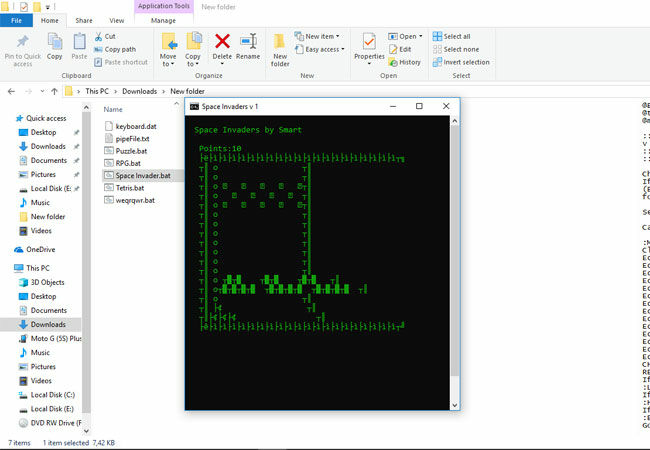Create a New folder from ribbon
Screen dimensions: 650x450
[x=280, y=50]
